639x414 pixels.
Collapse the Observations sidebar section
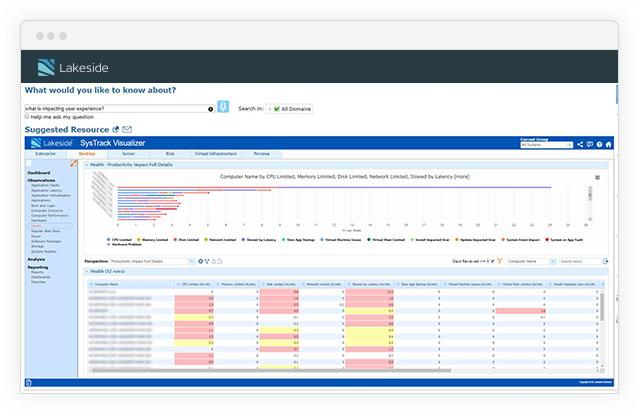pos(41,180)
